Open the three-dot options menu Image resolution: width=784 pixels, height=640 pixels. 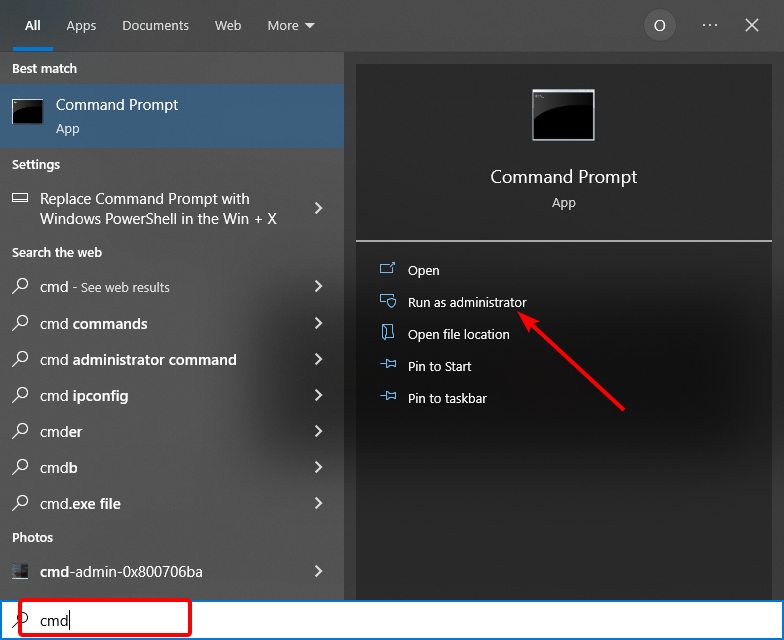point(710,26)
